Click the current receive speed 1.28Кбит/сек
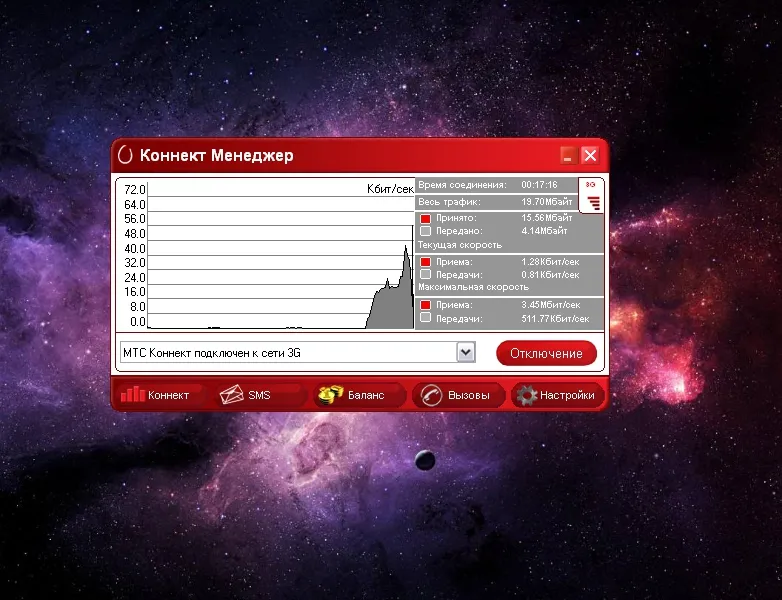This screenshot has width=782, height=600. point(550,261)
